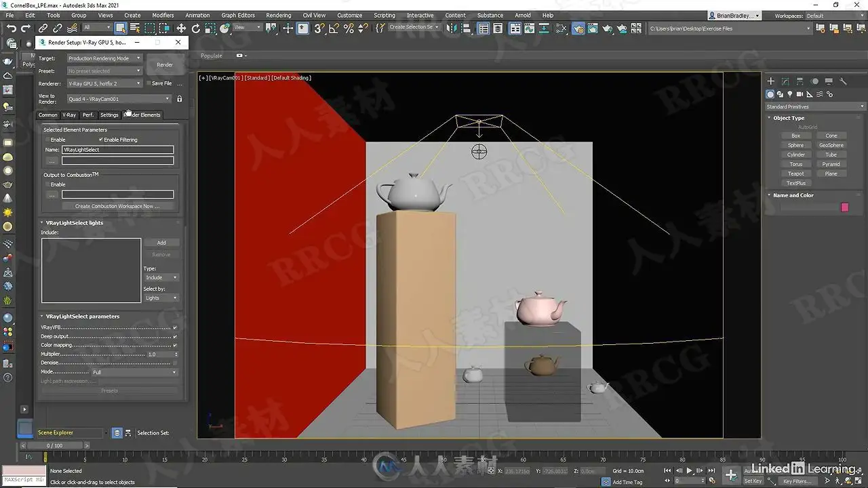The height and width of the screenshot is (488, 868).
Task: Click the pink object color swatch
Action: point(845,207)
